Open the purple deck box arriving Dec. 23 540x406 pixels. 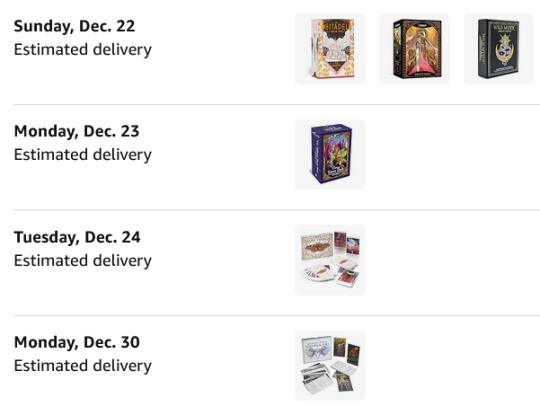[x=330, y=154]
